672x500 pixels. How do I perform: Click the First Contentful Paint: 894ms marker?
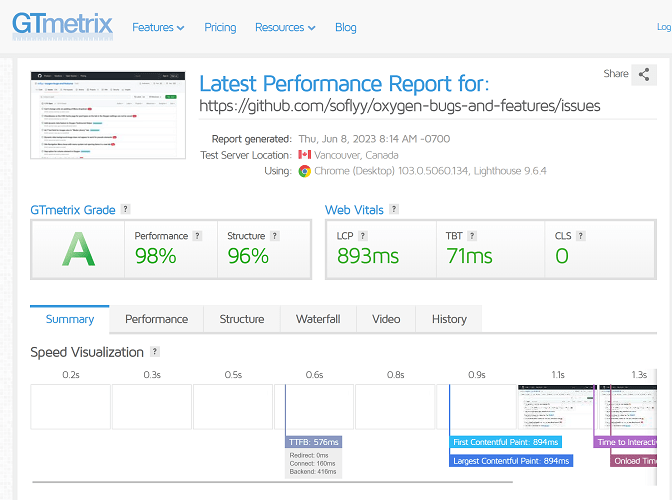pyautogui.click(x=505, y=442)
